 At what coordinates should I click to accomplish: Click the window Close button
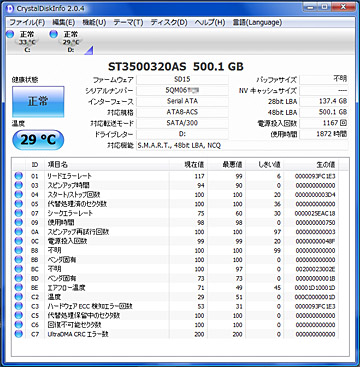(342, 7)
